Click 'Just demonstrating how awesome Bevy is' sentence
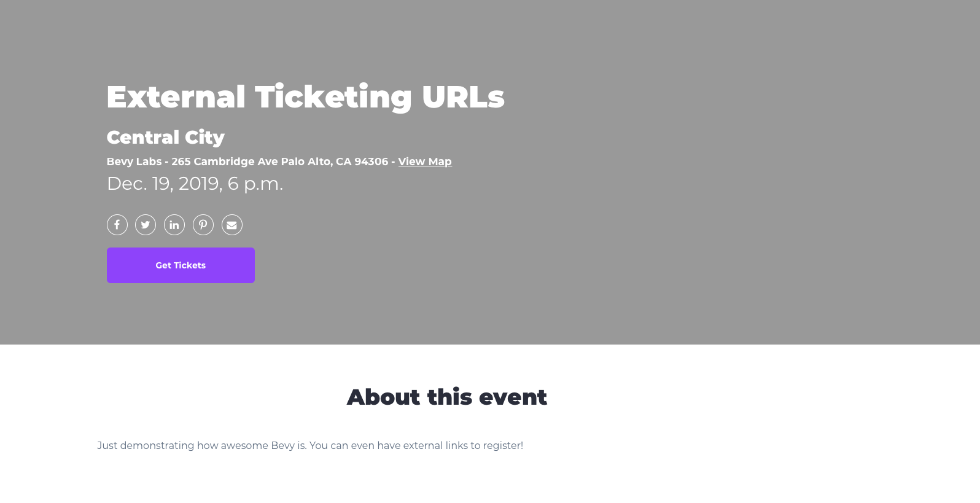Screen dimensions: 980x503 point(201,445)
